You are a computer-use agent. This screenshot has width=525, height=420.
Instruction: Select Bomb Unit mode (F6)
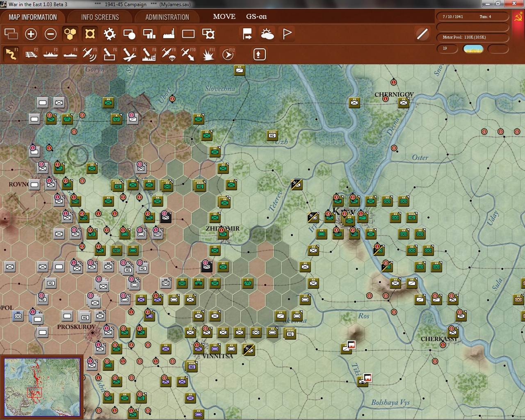tap(110, 54)
